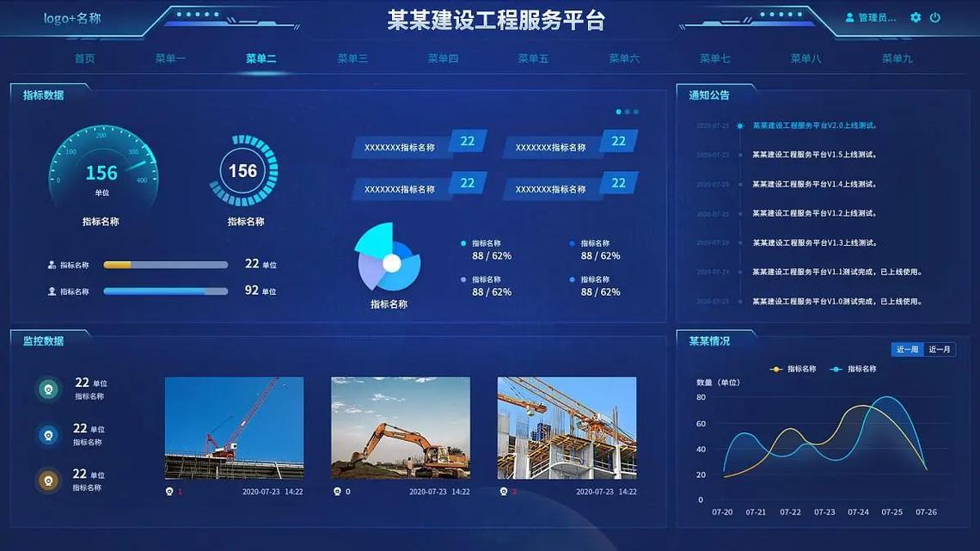The width and height of the screenshot is (980, 551).
Task: Switch to the 近一月 time range
Action: [x=941, y=349]
